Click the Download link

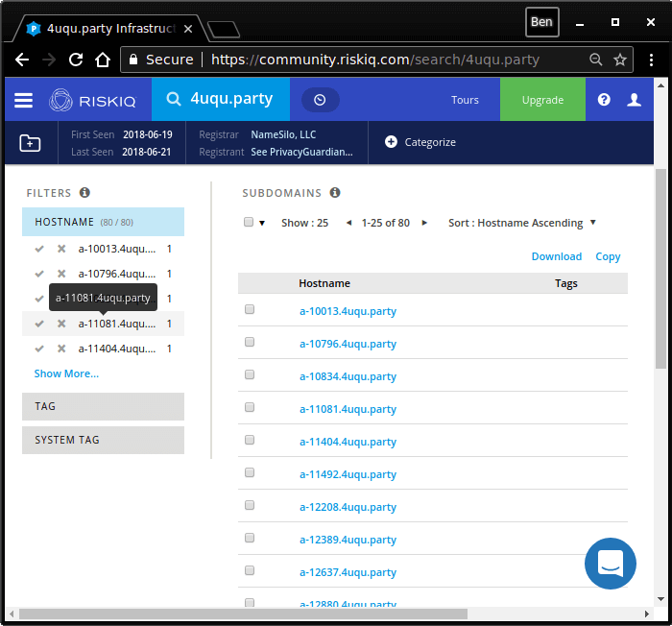[556, 256]
